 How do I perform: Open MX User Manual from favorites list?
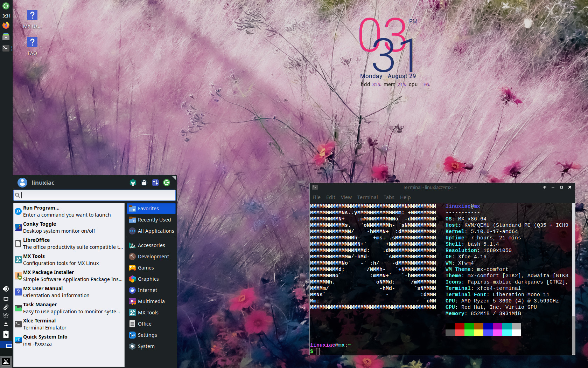pos(69,292)
